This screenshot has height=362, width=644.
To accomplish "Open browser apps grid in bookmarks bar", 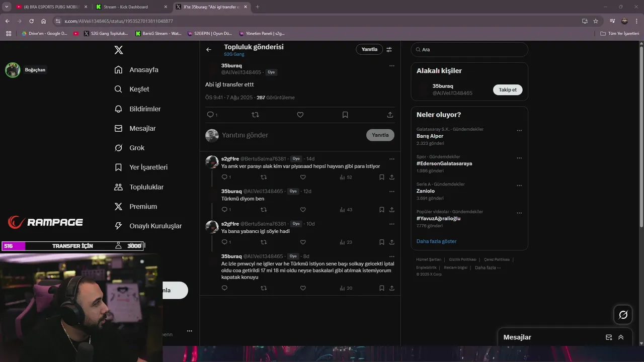I will click(x=9, y=33).
